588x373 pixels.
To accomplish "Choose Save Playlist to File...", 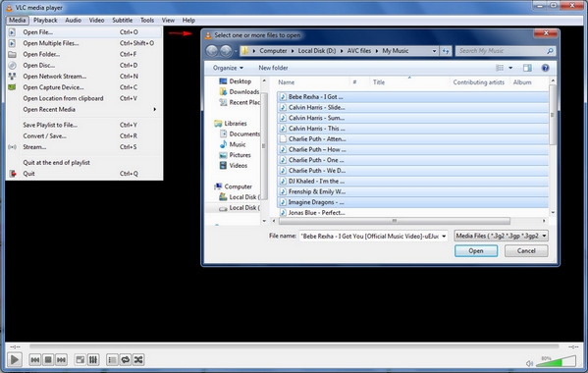I will (84, 125).
